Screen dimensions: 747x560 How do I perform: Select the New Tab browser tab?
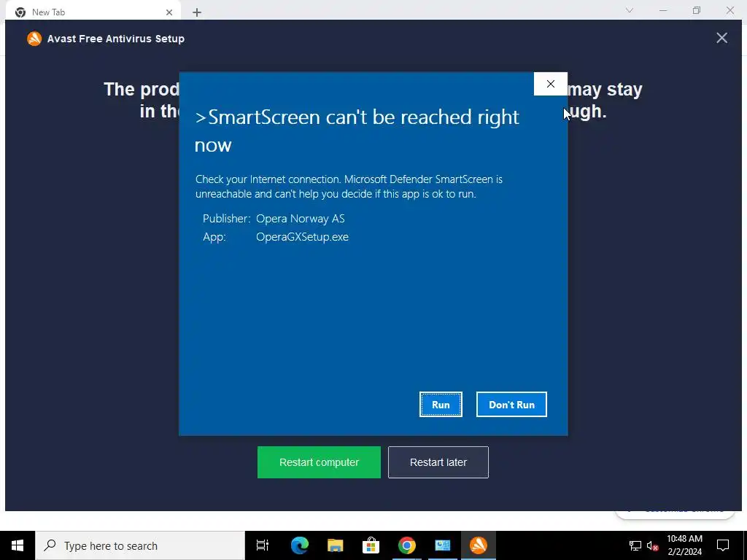click(93, 12)
